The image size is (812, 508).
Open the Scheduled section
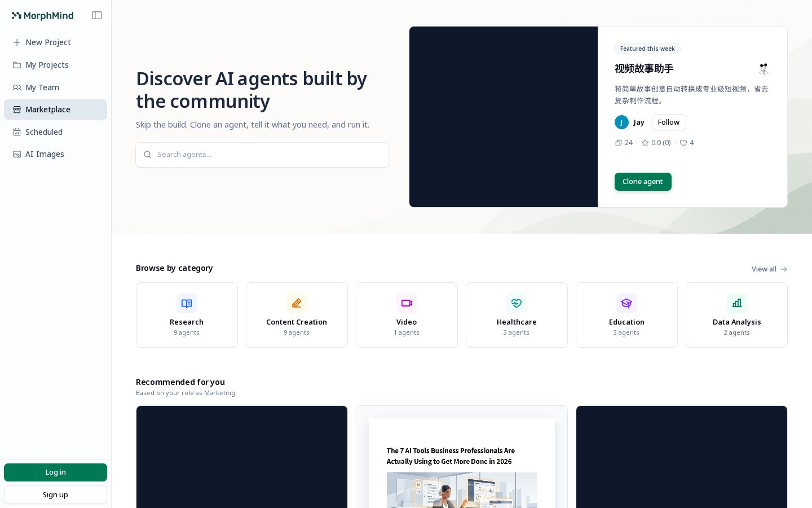[x=55, y=132]
